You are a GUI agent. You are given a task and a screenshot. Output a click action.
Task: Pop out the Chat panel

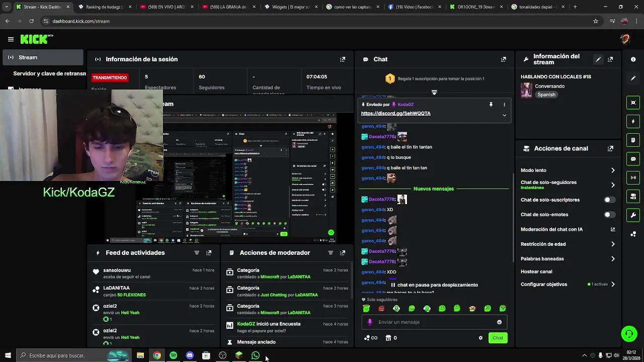point(503,59)
